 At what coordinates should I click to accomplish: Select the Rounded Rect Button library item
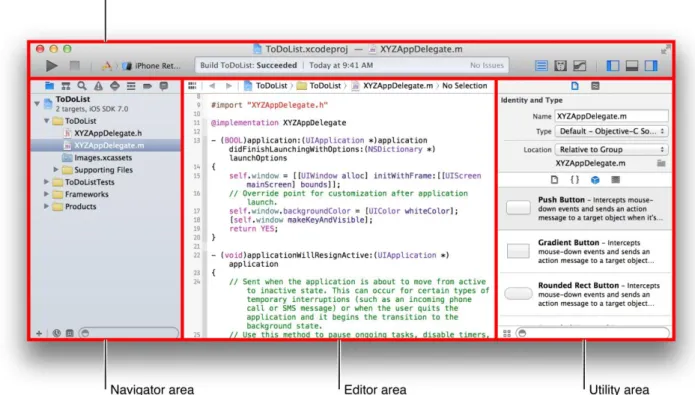(x=585, y=294)
